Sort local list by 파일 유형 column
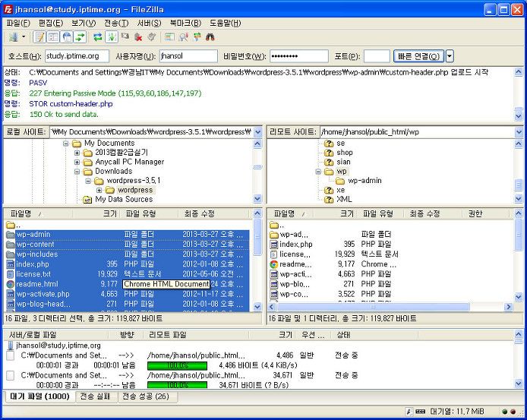Screen dimensions: 527x420 (150, 214)
